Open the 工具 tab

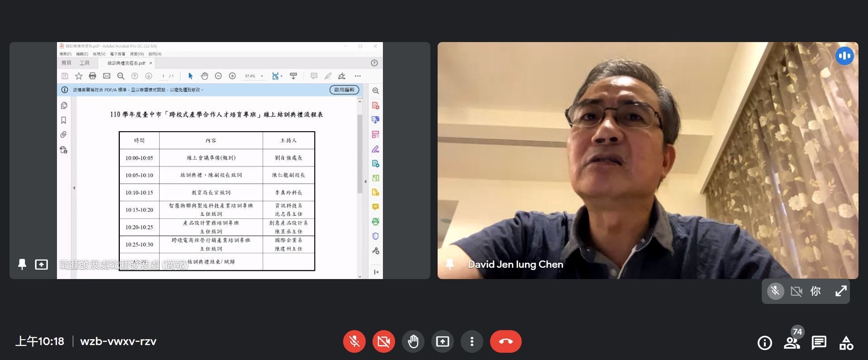pos(85,63)
